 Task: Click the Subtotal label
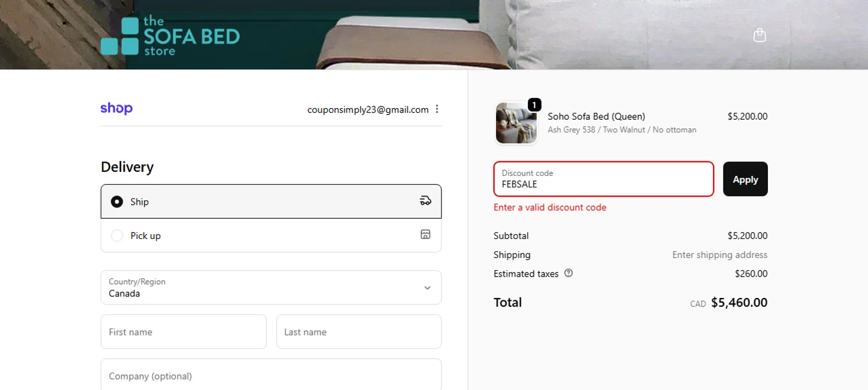tap(511, 236)
